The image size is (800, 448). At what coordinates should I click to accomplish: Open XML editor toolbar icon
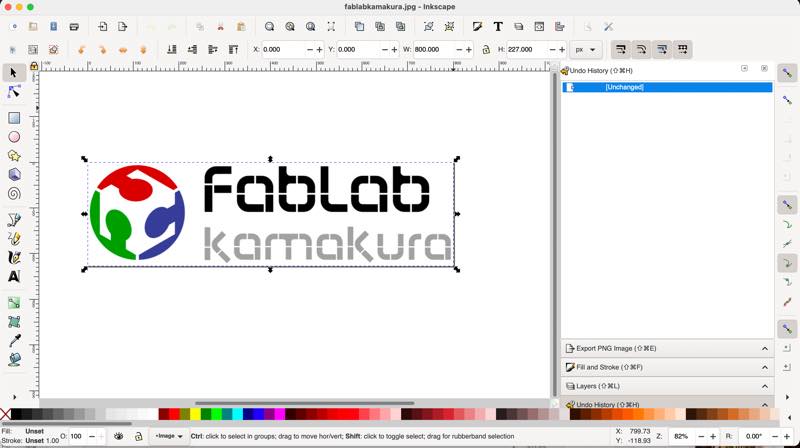pyautogui.click(x=539, y=27)
